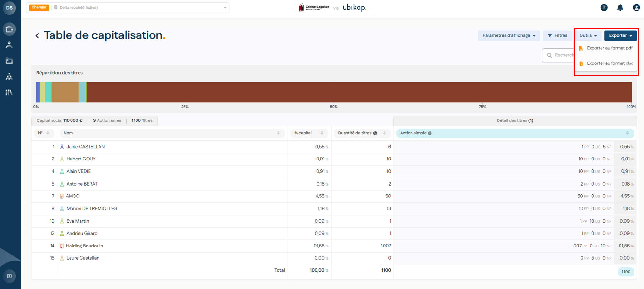Click Janie CASTELLAN's person icon
This screenshot has height=289, width=644.
(x=62, y=147)
